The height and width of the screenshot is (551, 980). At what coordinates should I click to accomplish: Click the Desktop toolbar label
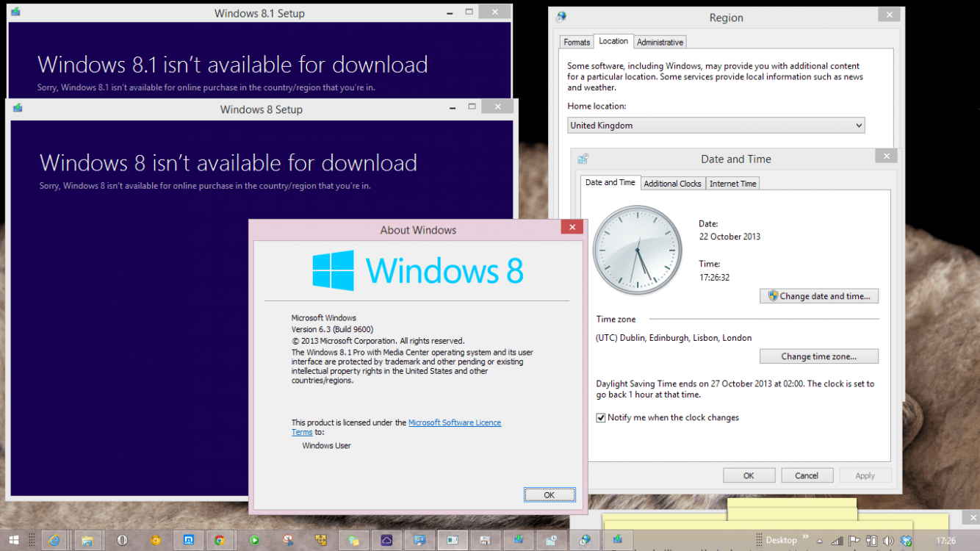[x=781, y=540]
